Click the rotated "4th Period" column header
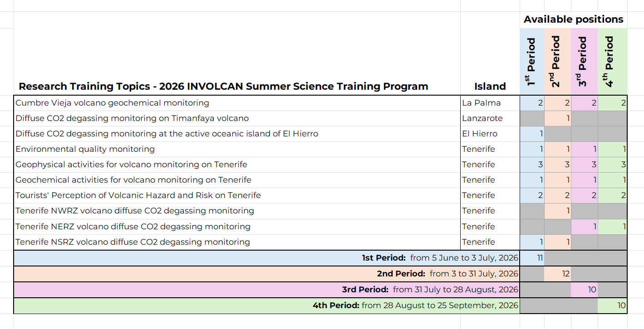Viewport: 644px width, 329px height. (612, 62)
